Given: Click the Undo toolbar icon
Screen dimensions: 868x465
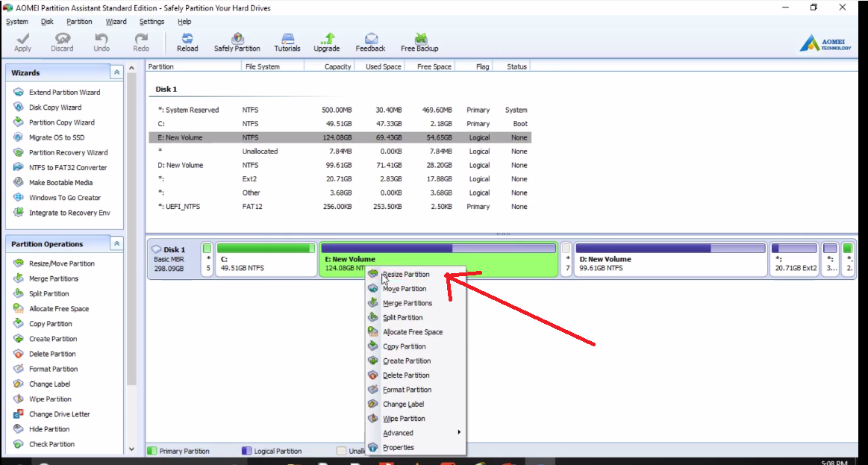Looking at the screenshot, I should point(102,42).
